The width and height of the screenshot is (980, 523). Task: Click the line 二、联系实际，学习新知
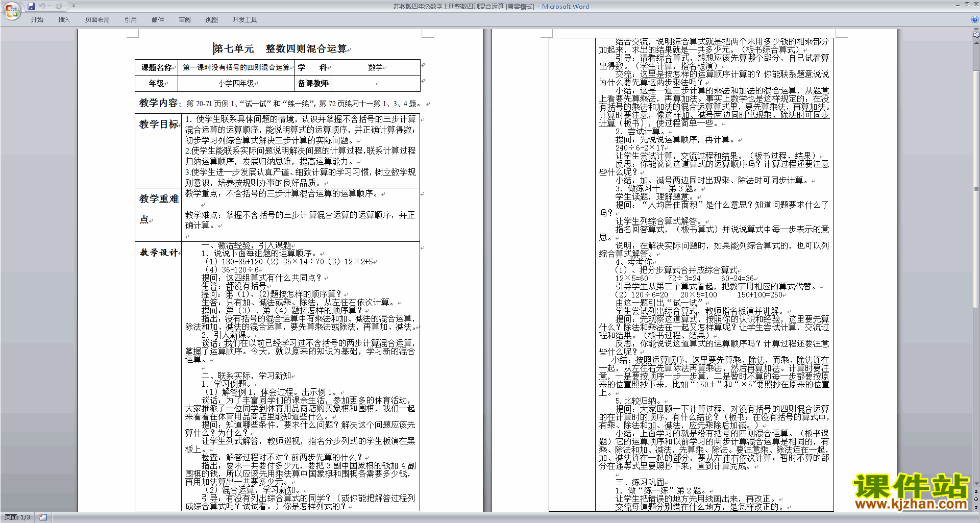click(247, 376)
